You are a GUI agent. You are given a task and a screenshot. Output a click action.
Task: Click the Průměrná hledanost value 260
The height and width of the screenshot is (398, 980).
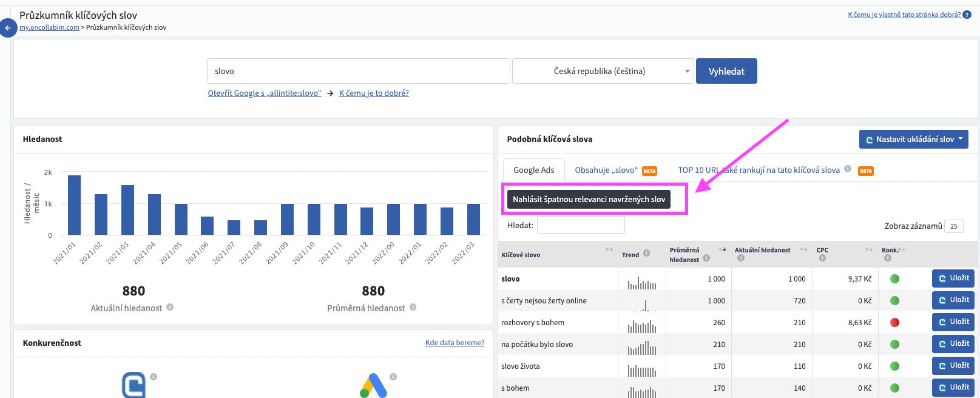click(x=719, y=323)
